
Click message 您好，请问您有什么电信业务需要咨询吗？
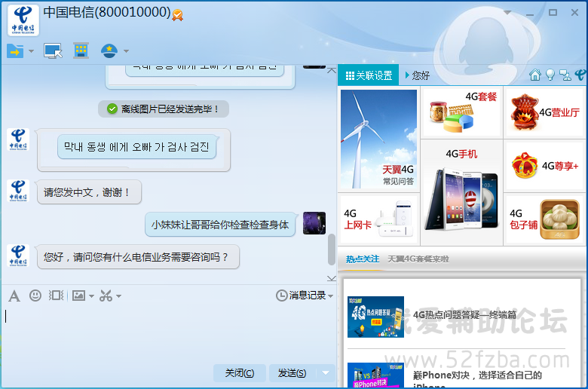(138, 257)
